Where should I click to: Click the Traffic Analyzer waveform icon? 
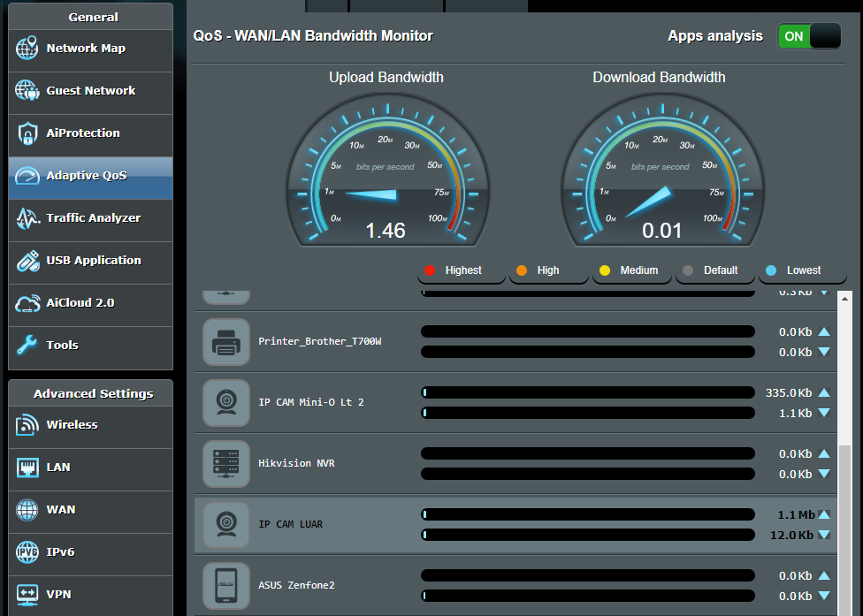click(x=27, y=218)
